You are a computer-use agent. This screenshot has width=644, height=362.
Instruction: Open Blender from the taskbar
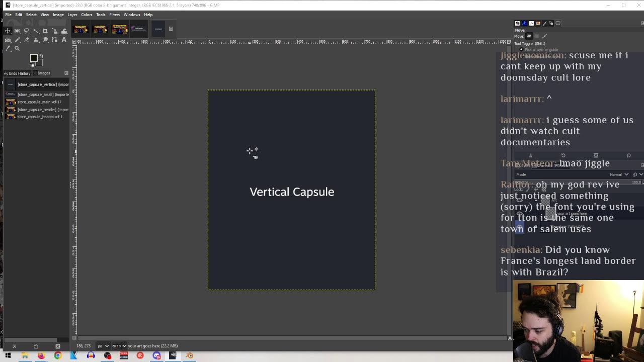point(189,355)
